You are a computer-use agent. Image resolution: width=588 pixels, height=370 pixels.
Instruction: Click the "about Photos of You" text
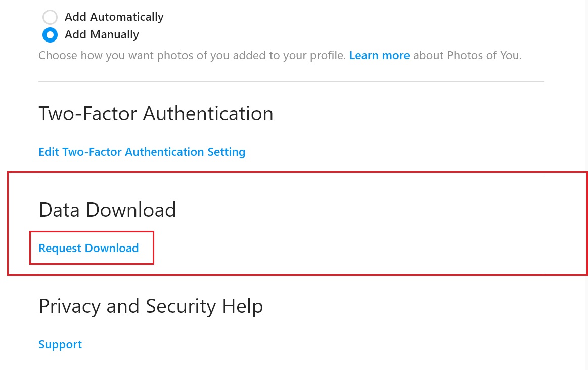[467, 55]
